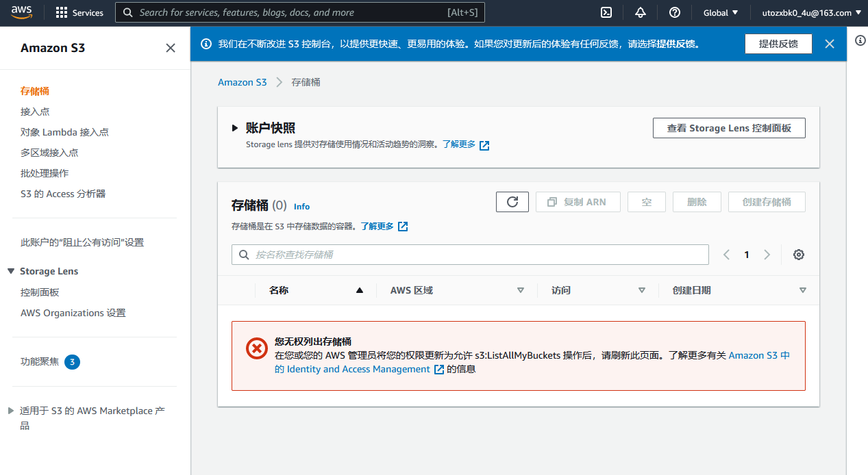Open external link icon after Identity and Access Management
The height and width of the screenshot is (475, 868).
pyautogui.click(x=439, y=370)
